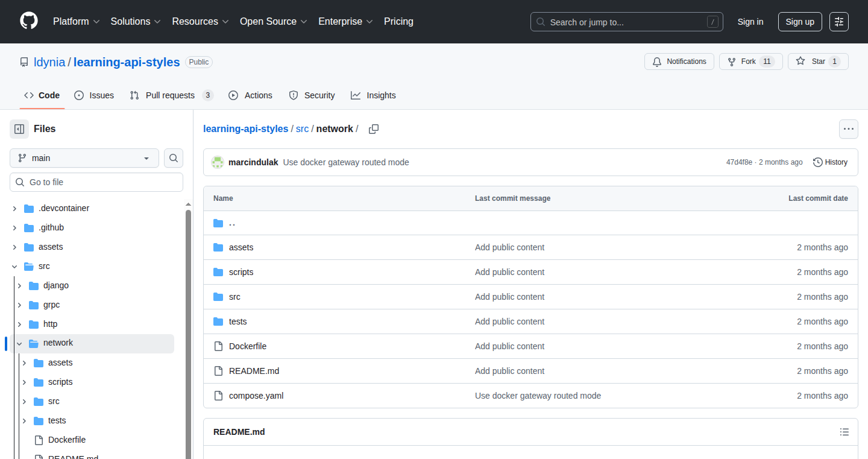868x459 pixels.
Task: Click the marcindulak author name
Action: pos(253,162)
